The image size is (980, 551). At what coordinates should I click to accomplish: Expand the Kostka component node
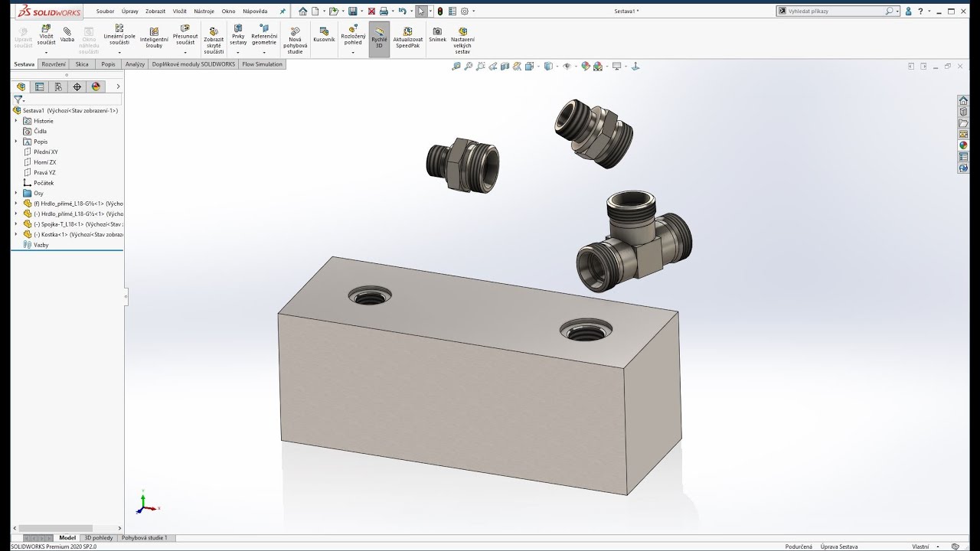pyautogui.click(x=16, y=234)
